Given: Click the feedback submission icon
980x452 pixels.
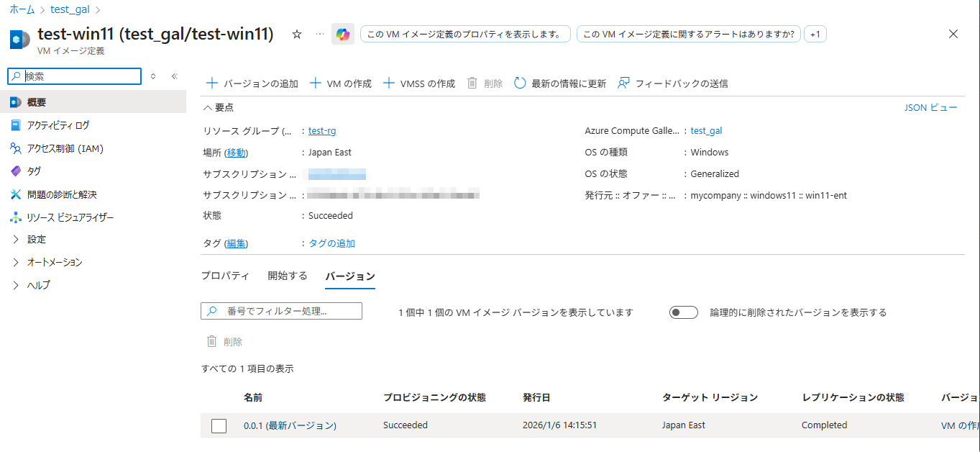Looking at the screenshot, I should coord(623,83).
